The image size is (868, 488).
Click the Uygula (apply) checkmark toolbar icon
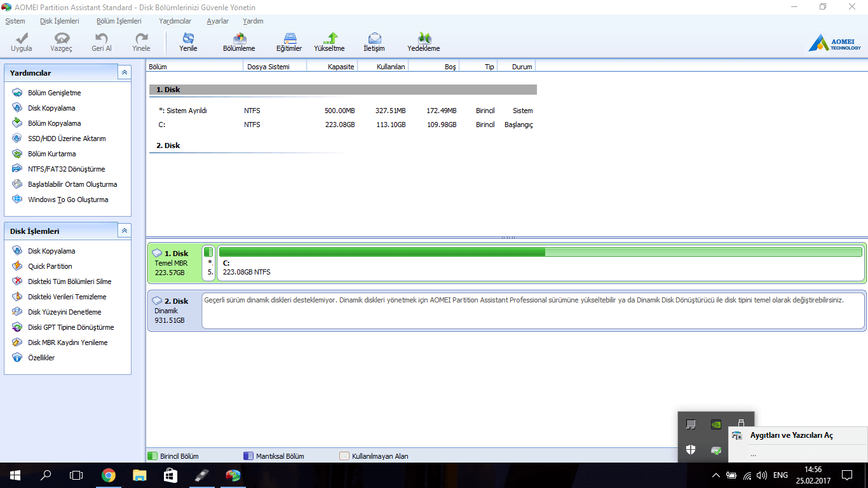[x=21, y=39]
